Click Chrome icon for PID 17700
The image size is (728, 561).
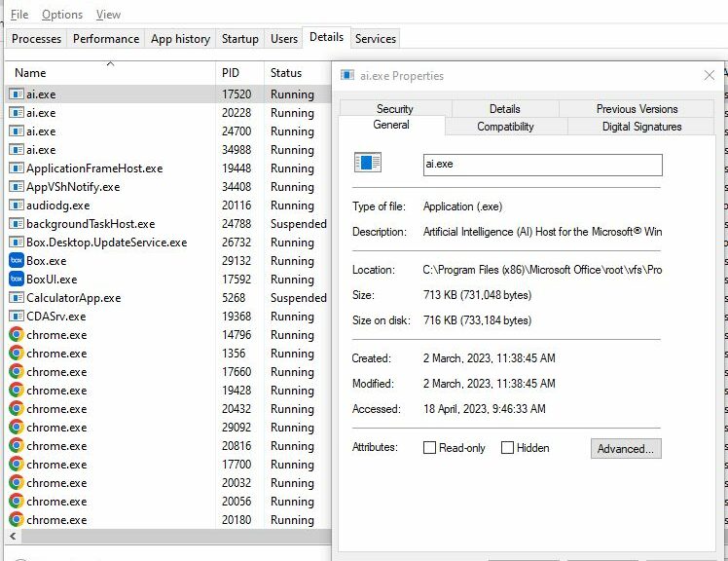(17, 465)
